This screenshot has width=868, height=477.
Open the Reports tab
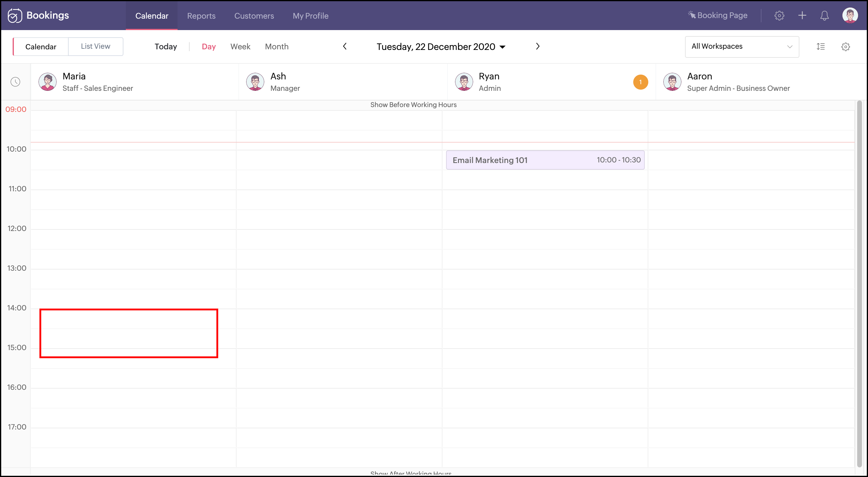point(201,15)
